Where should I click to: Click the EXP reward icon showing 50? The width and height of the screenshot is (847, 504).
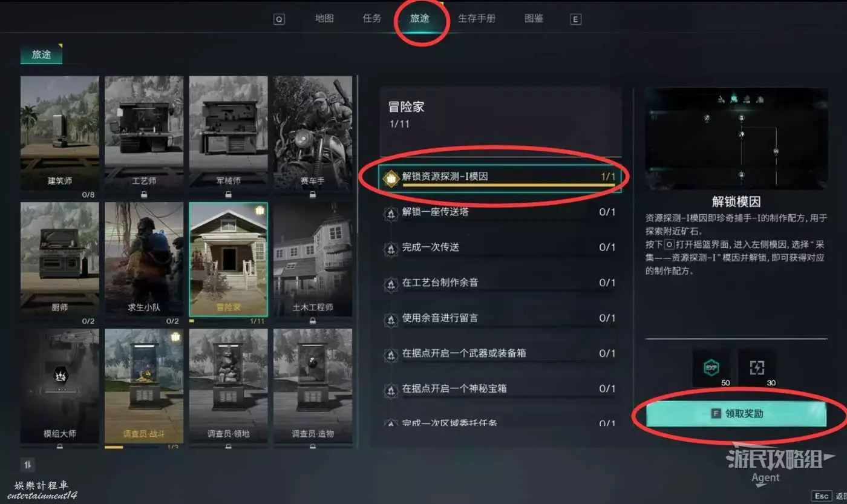point(711,368)
